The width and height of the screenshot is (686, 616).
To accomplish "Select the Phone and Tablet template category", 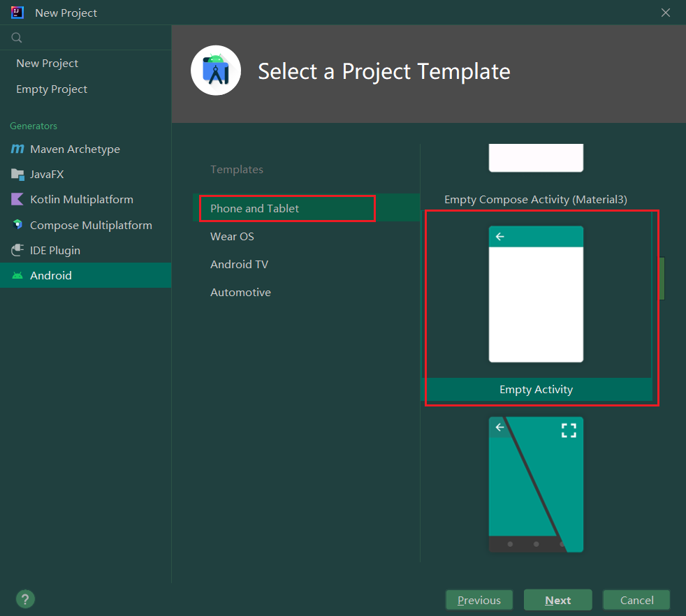I will 306,208.
